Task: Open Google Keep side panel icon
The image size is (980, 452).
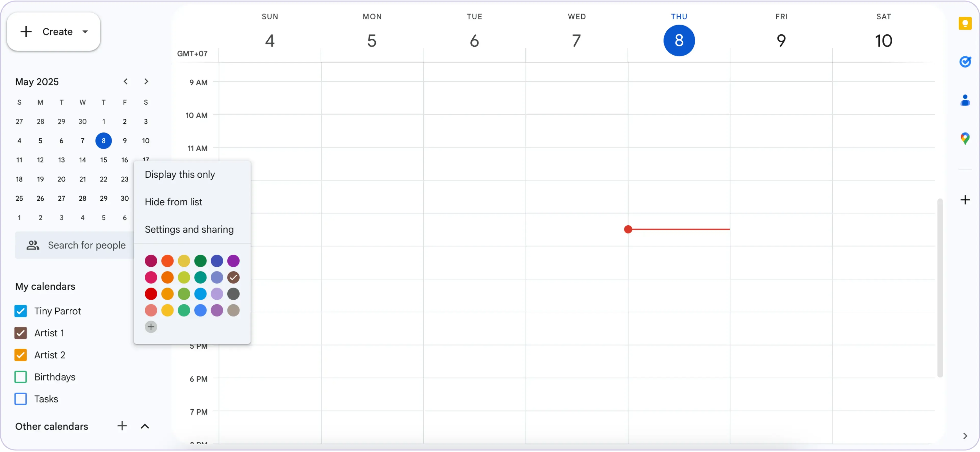Action: click(x=965, y=23)
